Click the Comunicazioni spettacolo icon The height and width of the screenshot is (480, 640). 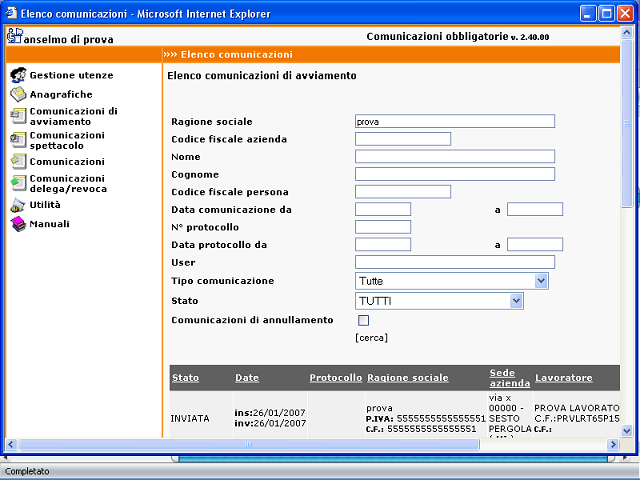18,140
